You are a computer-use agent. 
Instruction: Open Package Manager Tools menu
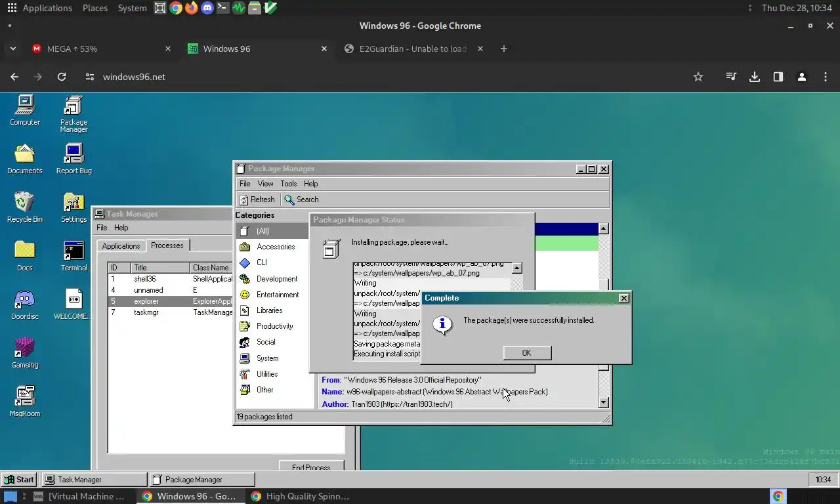(x=289, y=184)
